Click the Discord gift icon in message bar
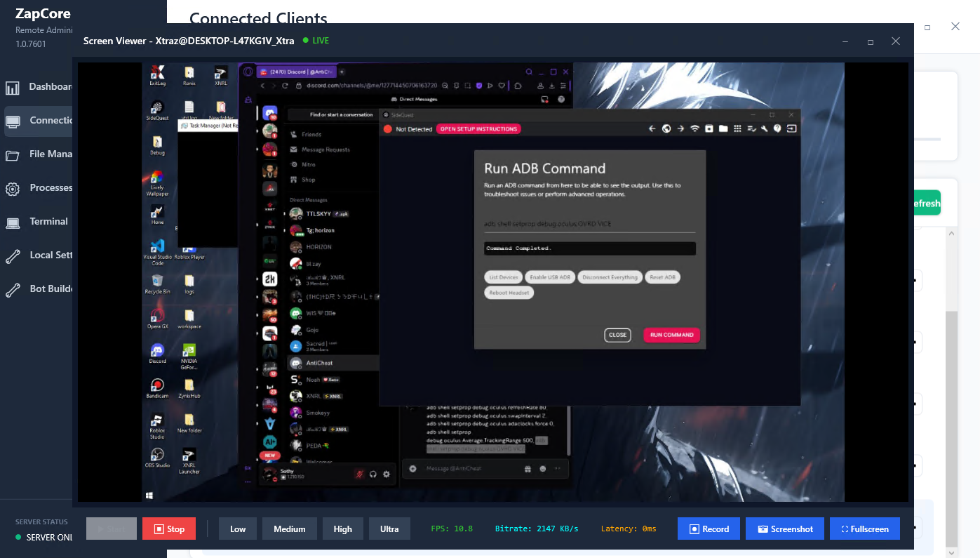 click(527, 469)
